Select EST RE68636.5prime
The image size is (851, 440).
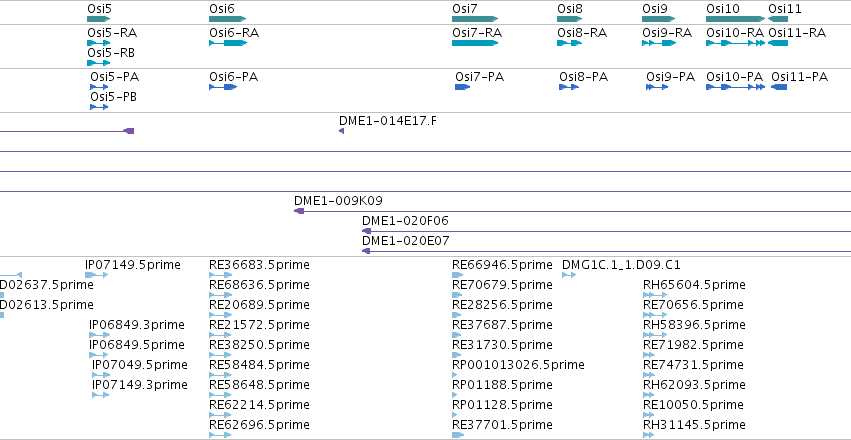[220, 295]
